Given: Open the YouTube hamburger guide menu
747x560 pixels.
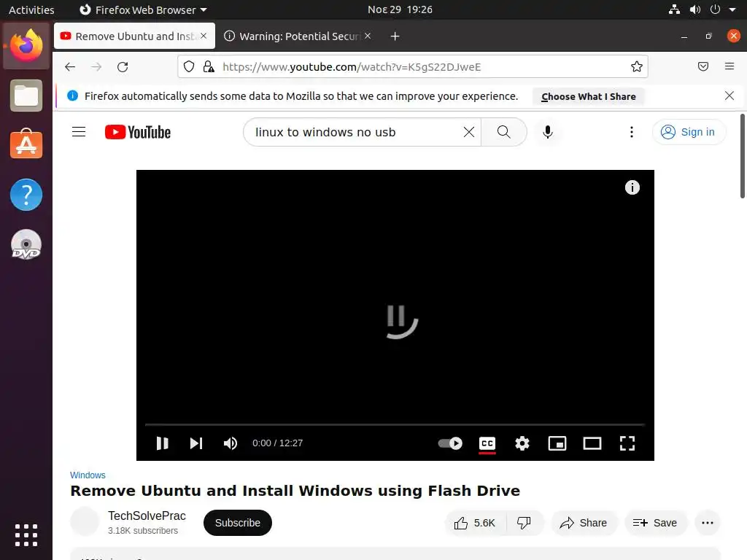Looking at the screenshot, I should [79, 132].
